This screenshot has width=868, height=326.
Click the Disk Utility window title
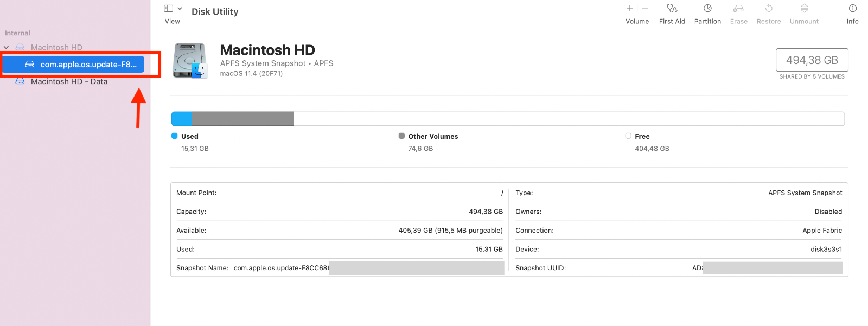point(215,11)
